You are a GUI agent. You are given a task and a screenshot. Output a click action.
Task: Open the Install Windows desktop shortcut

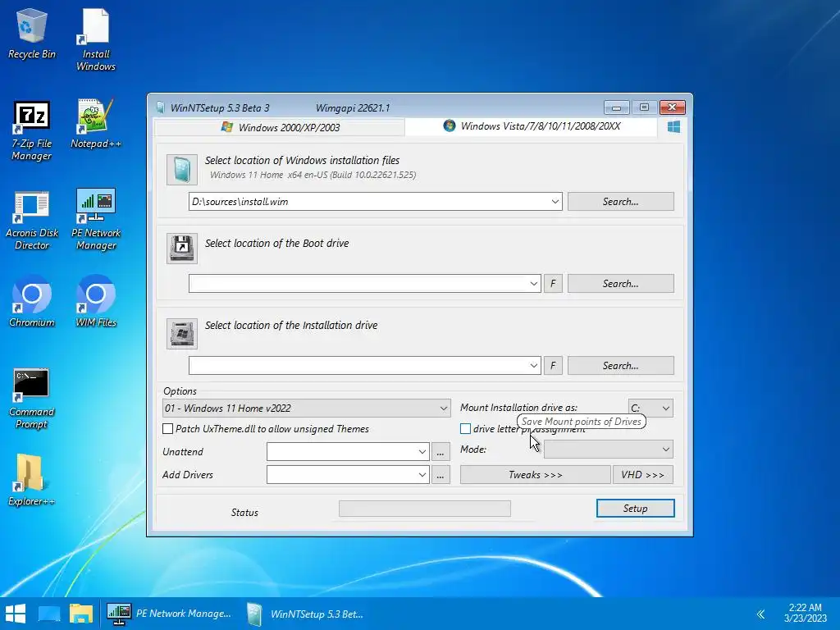[x=96, y=39]
